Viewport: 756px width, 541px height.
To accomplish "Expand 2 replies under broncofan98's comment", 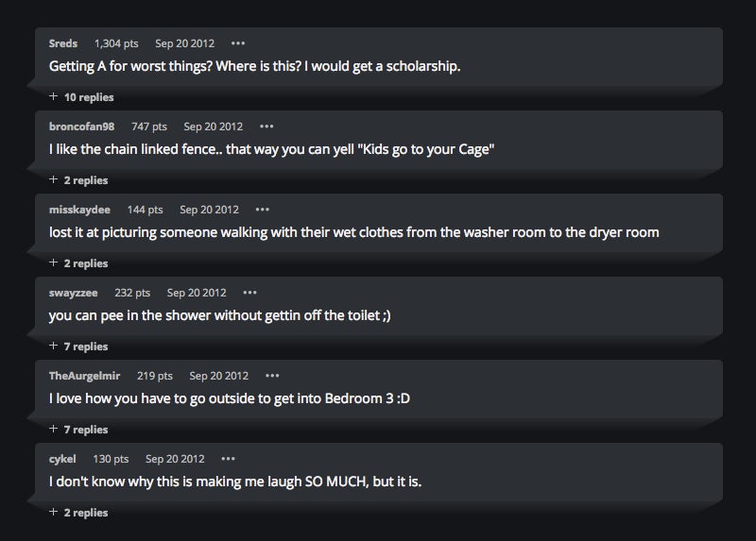I will 78,180.
